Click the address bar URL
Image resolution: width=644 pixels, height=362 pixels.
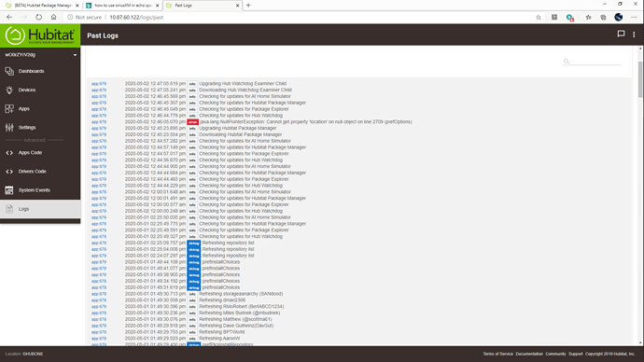coord(136,17)
